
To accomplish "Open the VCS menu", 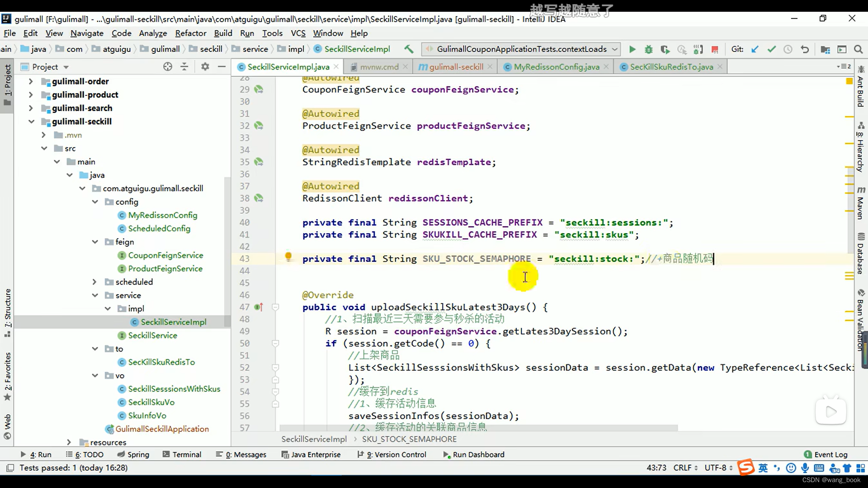I will [x=298, y=33].
